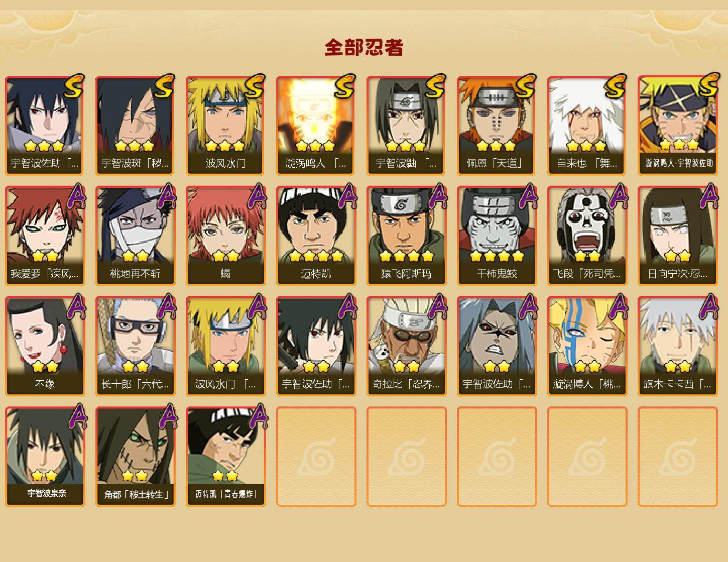Open the 佩恩「天道」 ninja card
This screenshot has width=728, height=562.
coord(497,125)
